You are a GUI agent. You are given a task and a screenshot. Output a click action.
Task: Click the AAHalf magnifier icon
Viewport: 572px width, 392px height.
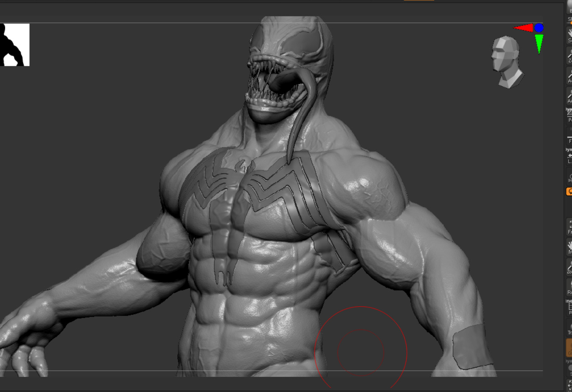pyautogui.click(x=569, y=96)
